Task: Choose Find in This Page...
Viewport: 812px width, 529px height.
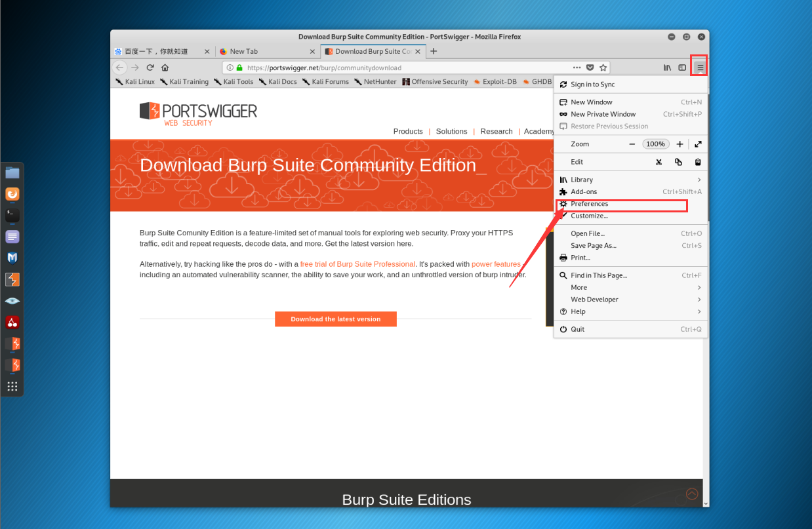Action: coord(630,275)
